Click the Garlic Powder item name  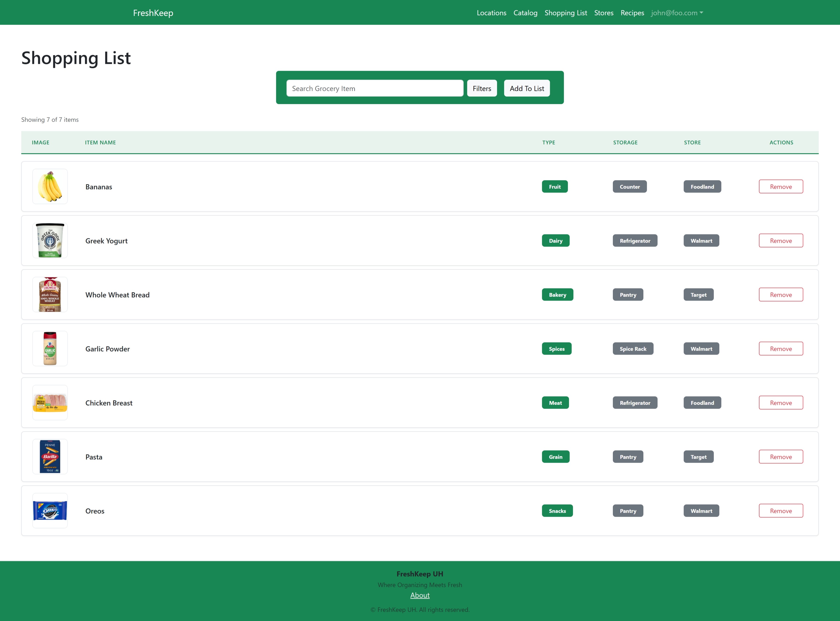pyautogui.click(x=108, y=349)
